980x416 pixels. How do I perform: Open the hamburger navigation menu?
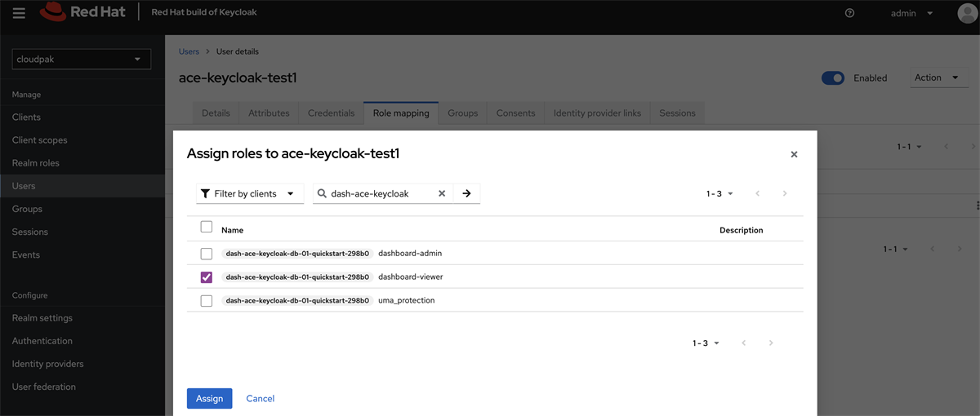click(19, 13)
